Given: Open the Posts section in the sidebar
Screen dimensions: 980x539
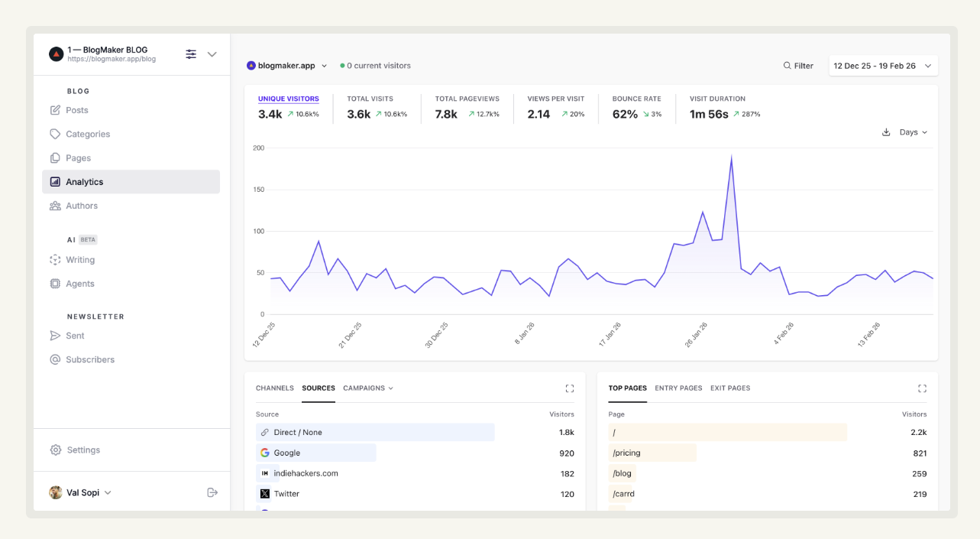Looking at the screenshot, I should [76, 110].
